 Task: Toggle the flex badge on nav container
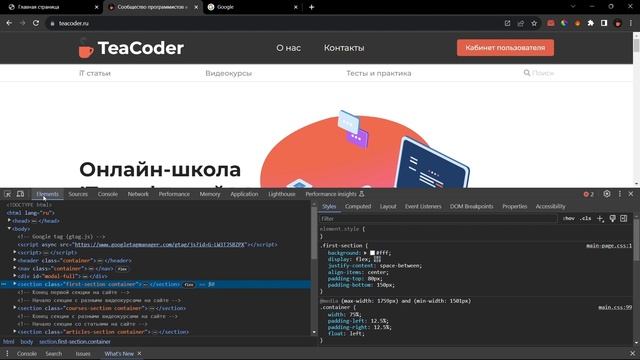(x=122, y=269)
